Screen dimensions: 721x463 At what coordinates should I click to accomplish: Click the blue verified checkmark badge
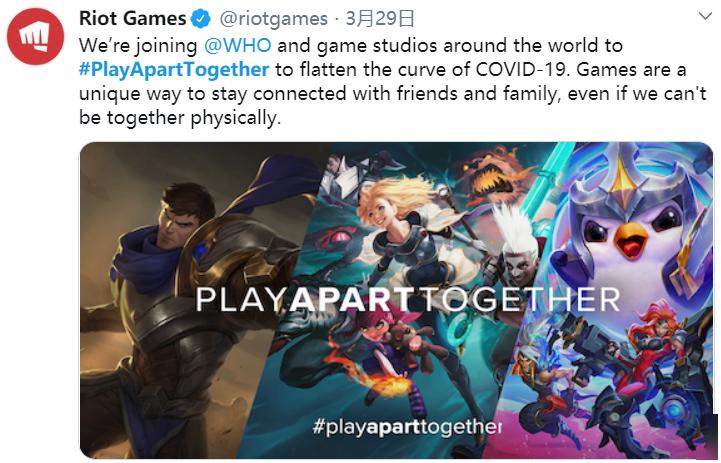(x=201, y=19)
